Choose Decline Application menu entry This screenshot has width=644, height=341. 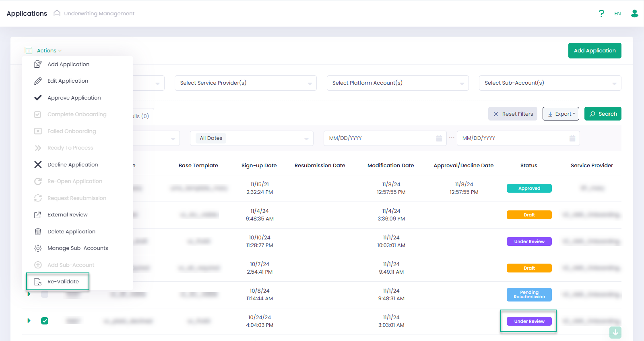point(72,165)
